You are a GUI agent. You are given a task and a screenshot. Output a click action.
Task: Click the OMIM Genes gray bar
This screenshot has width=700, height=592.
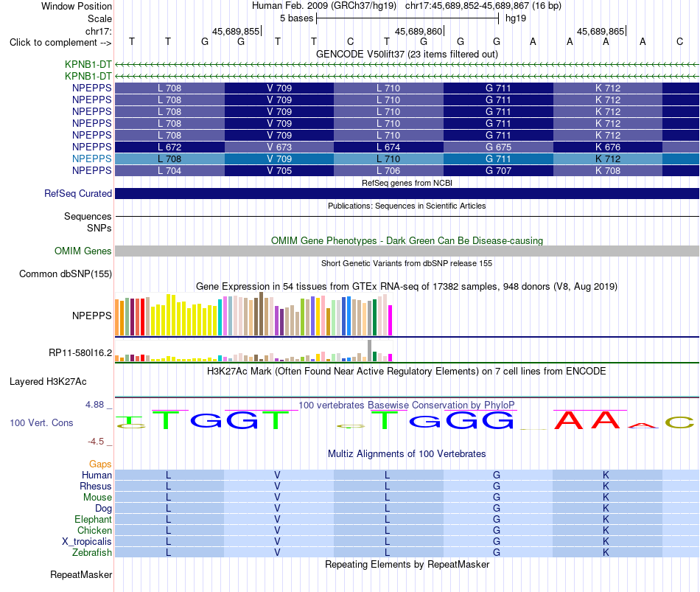(x=407, y=251)
